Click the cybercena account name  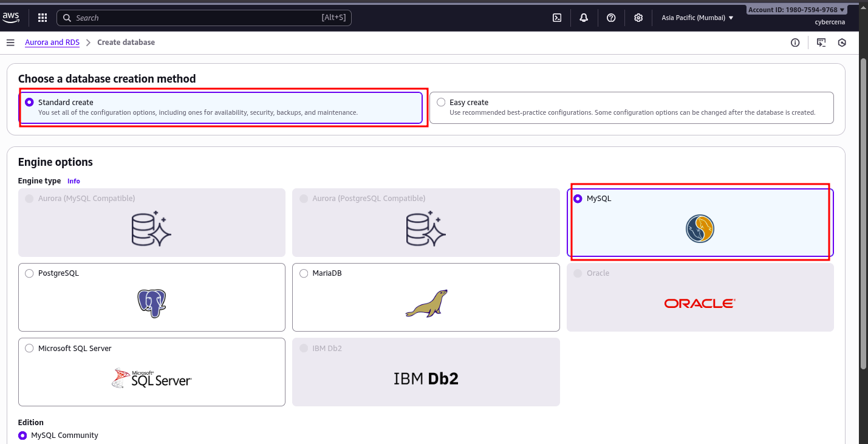point(830,22)
